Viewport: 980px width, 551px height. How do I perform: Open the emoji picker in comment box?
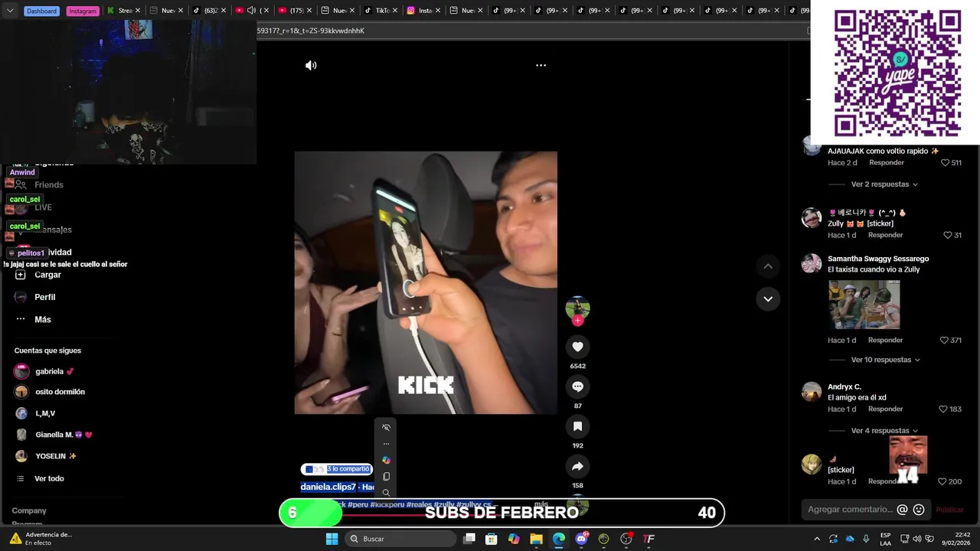click(919, 510)
